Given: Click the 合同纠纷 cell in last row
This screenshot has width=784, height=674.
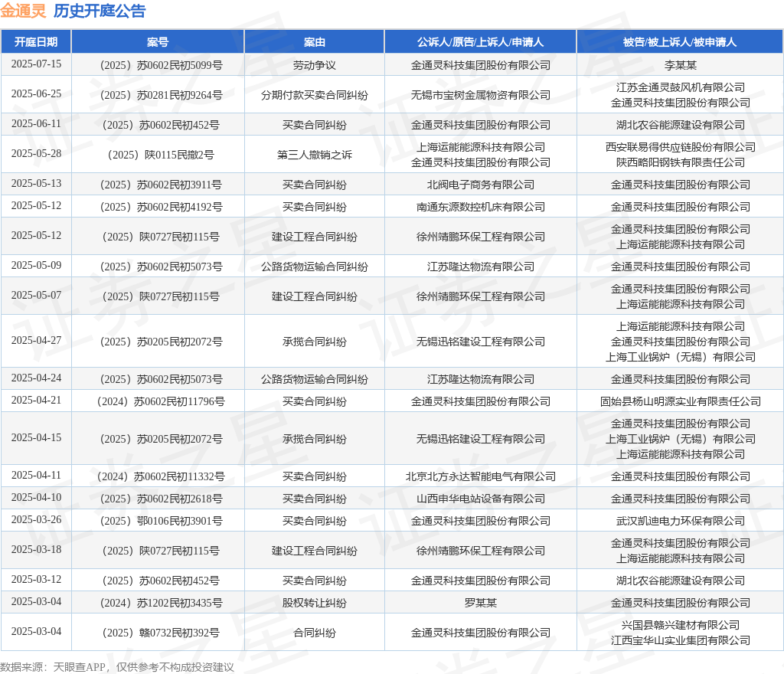Looking at the screenshot, I should click(x=315, y=633).
